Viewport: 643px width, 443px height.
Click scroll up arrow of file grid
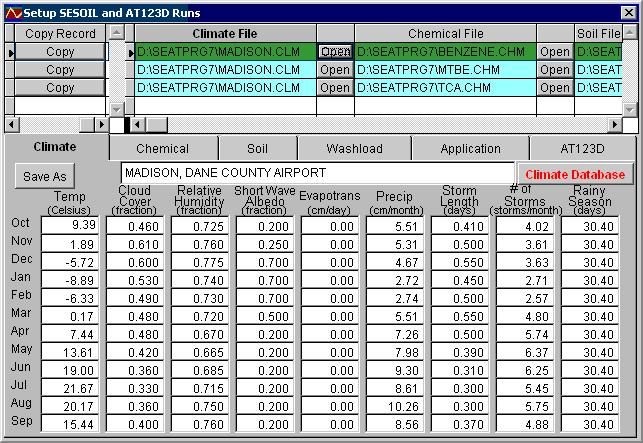630,32
